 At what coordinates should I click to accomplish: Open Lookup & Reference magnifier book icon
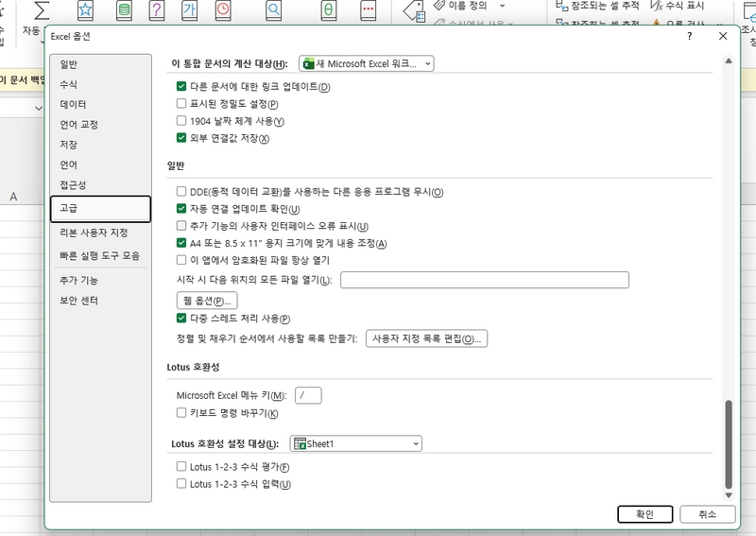[x=274, y=10]
